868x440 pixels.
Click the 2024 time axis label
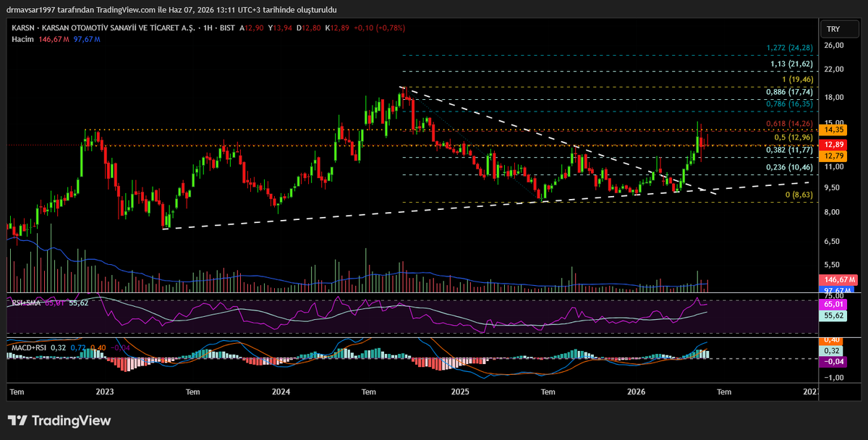coord(281,392)
